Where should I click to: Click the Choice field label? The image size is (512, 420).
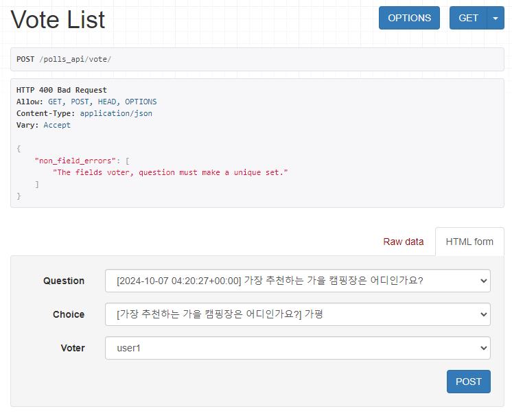coord(69,314)
